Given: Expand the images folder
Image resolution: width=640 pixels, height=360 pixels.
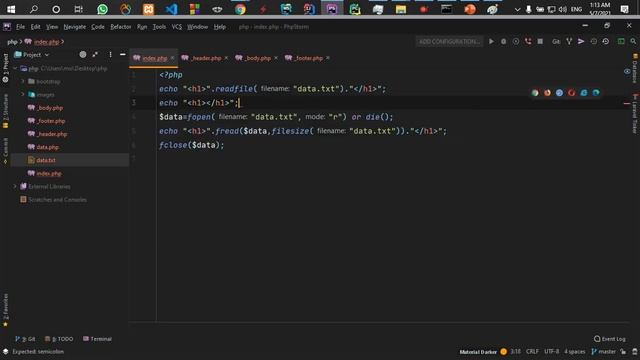Looking at the screenshot, I should coord(23,95).
